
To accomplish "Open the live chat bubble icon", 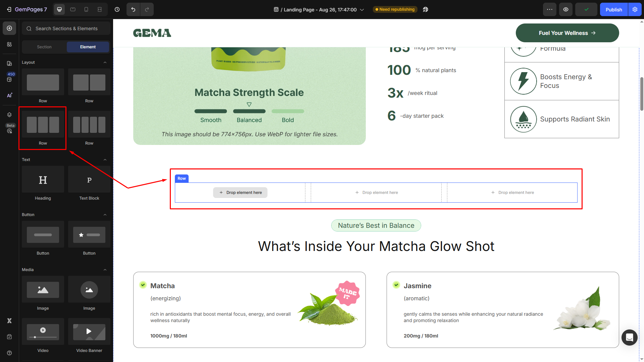I will coord(629,337).
